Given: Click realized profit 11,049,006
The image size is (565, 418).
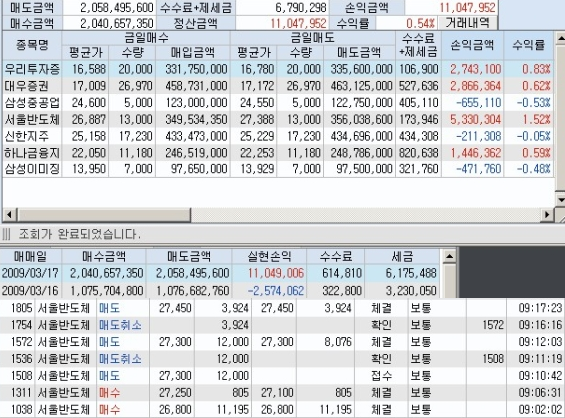Looking at the screenshot, I should [x=276, y=273].
